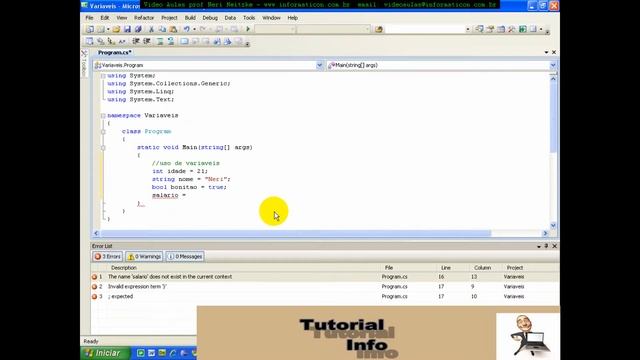
Task: Open the Tools menu
Action: point(249,18)
